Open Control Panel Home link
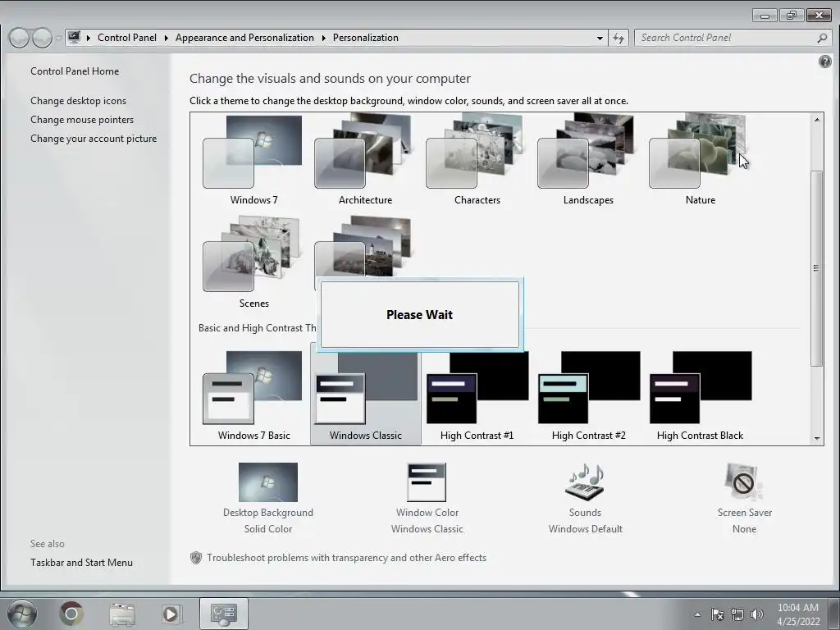 75,71
